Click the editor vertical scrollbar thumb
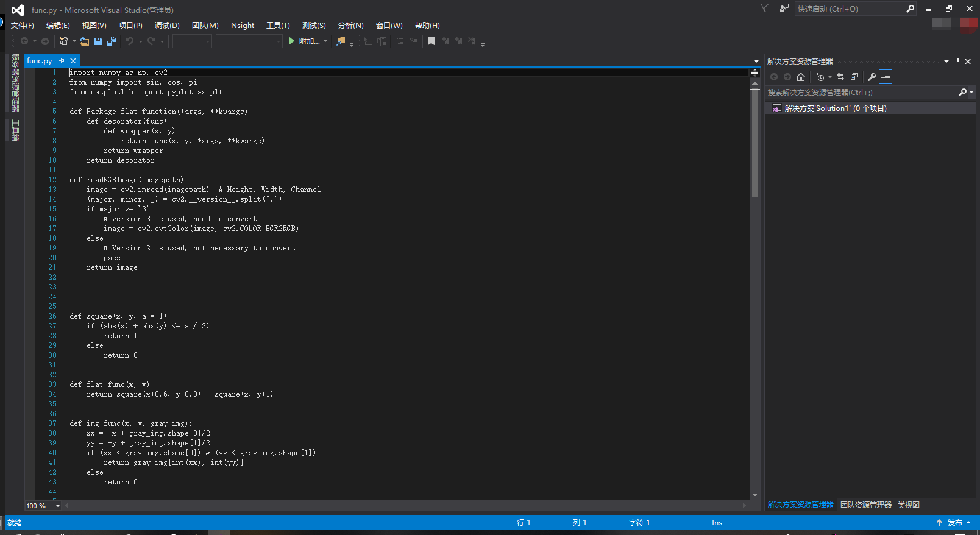980x535 pixels. tap(755, 143)
